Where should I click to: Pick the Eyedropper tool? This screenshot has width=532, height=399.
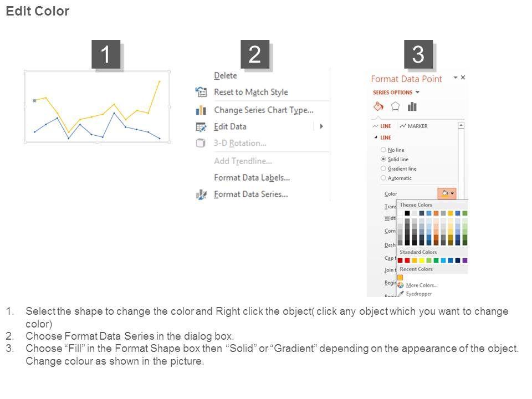tap(401, 294)
